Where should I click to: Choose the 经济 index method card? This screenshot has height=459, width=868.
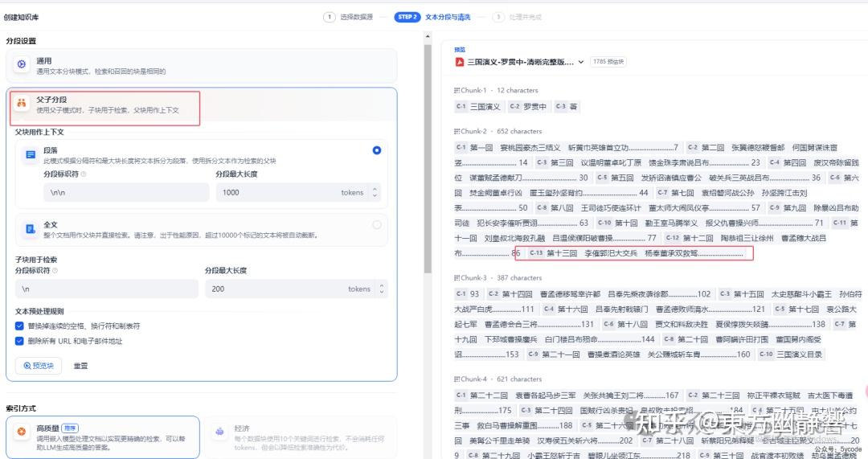[301, 437]
